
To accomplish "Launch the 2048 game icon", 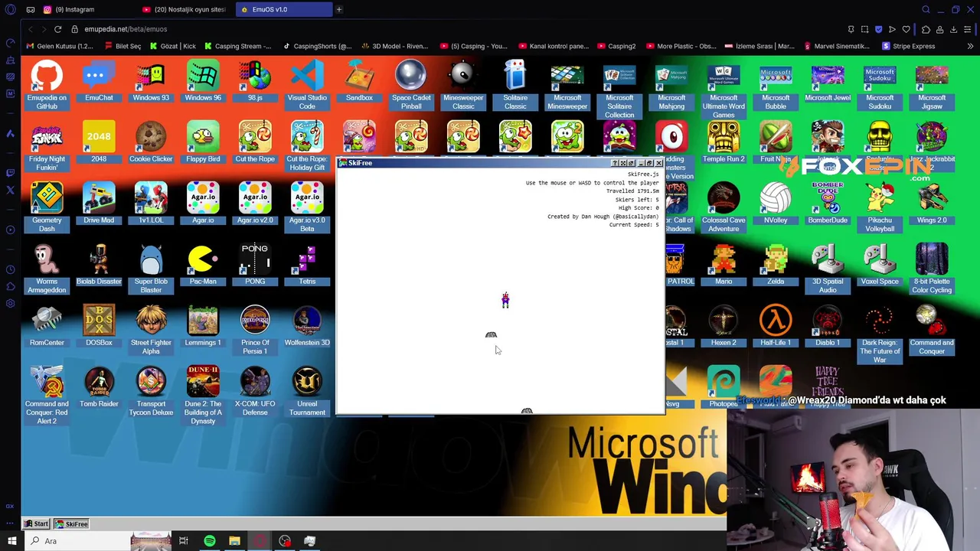I will click(99, 142).
